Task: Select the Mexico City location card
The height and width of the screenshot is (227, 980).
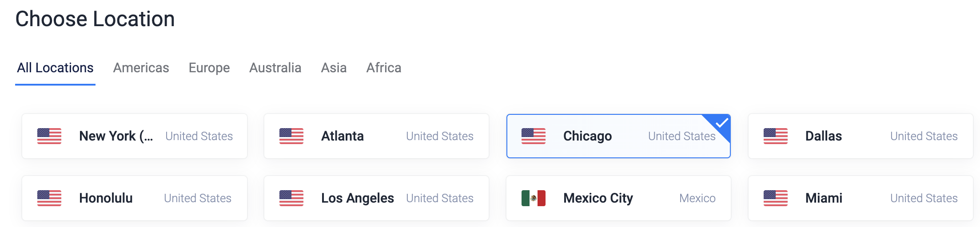Action: (618, 198)
